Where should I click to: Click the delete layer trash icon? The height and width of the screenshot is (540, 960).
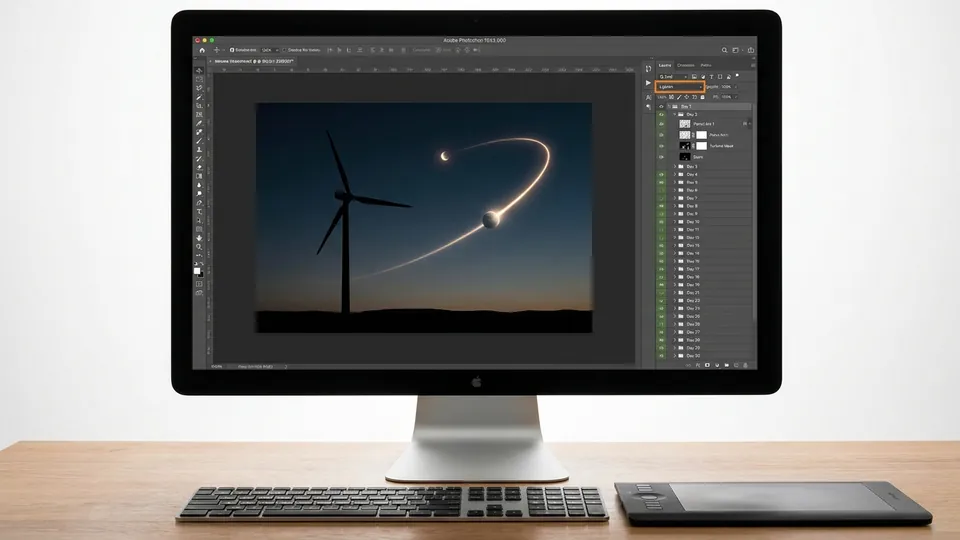[745, 366]
